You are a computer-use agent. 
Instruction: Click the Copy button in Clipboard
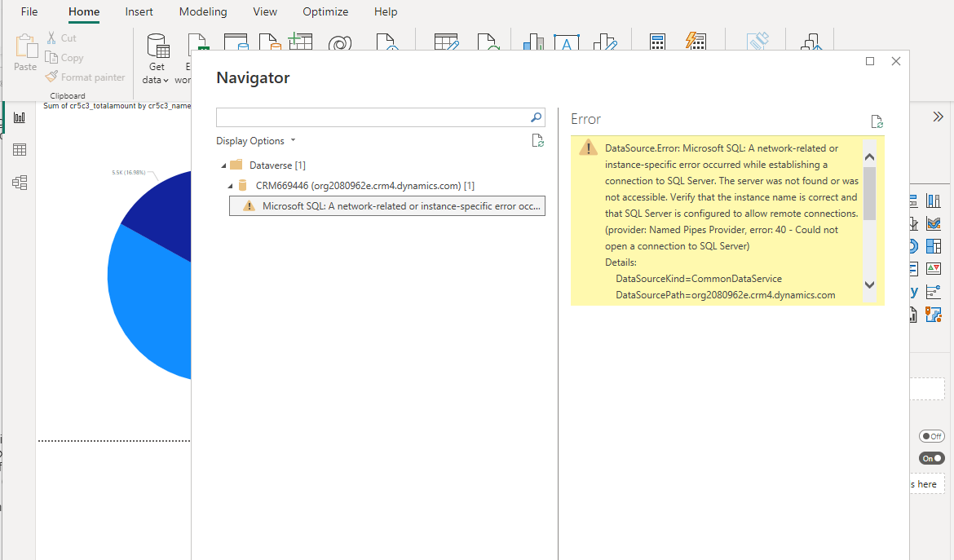pos(64,58)
